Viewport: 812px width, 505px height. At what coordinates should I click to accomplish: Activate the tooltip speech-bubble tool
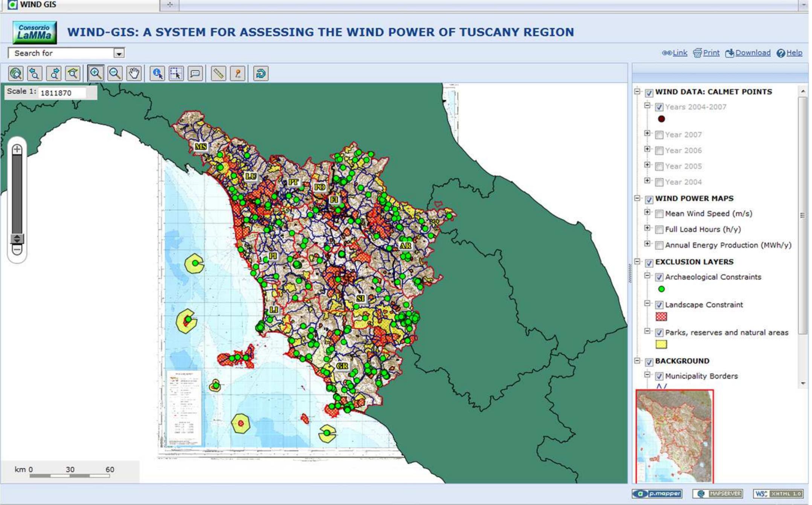[x=195, y=73]
